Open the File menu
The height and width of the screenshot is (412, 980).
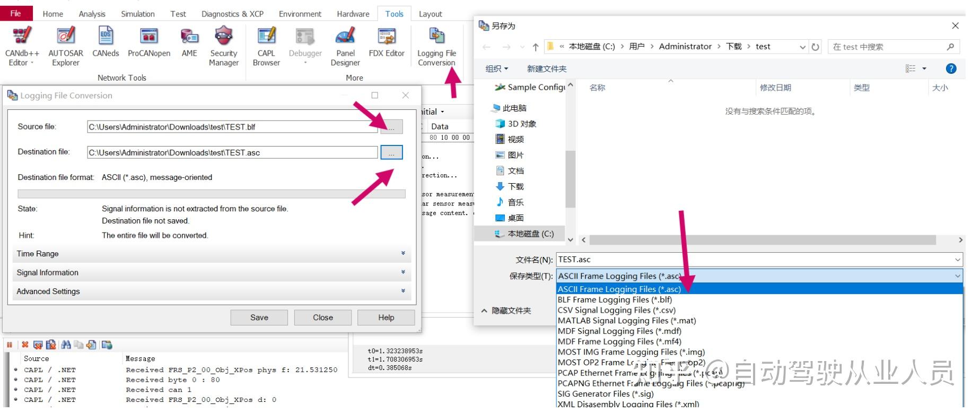coord(16,14)
